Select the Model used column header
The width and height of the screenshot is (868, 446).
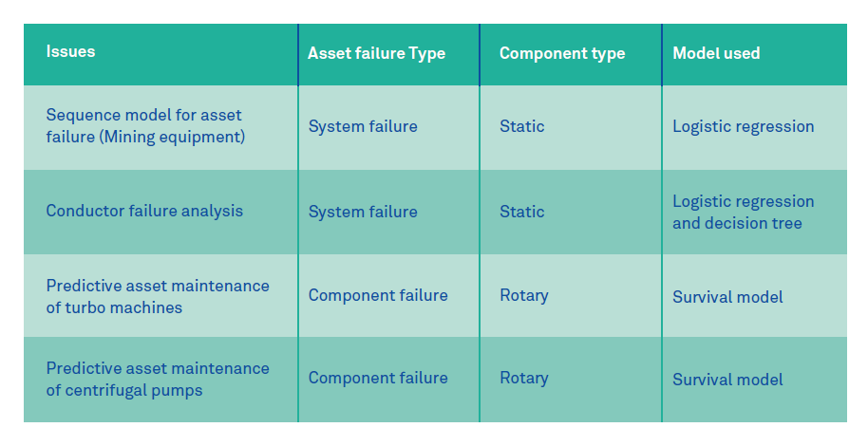click(716, 54)
